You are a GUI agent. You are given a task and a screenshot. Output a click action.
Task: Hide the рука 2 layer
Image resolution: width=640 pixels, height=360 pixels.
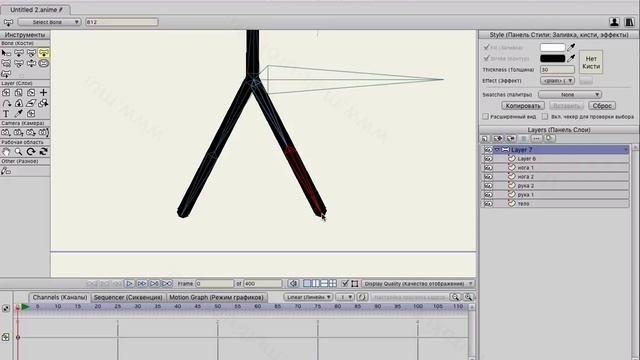[x=488, y=186]
